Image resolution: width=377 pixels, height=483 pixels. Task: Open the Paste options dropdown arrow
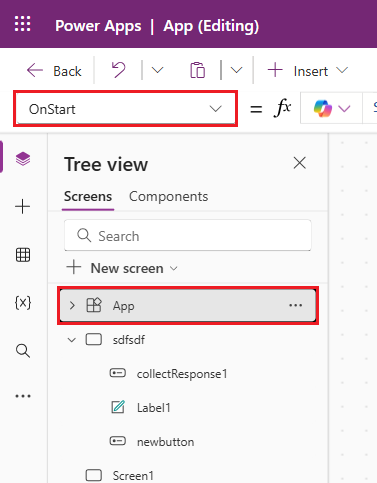point(236,70)
